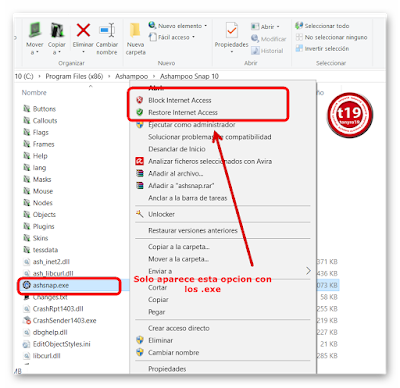Click the Cambiar nombre ribbon icon
This screenshot has height=388, width=400.
[x=107, y=30]
